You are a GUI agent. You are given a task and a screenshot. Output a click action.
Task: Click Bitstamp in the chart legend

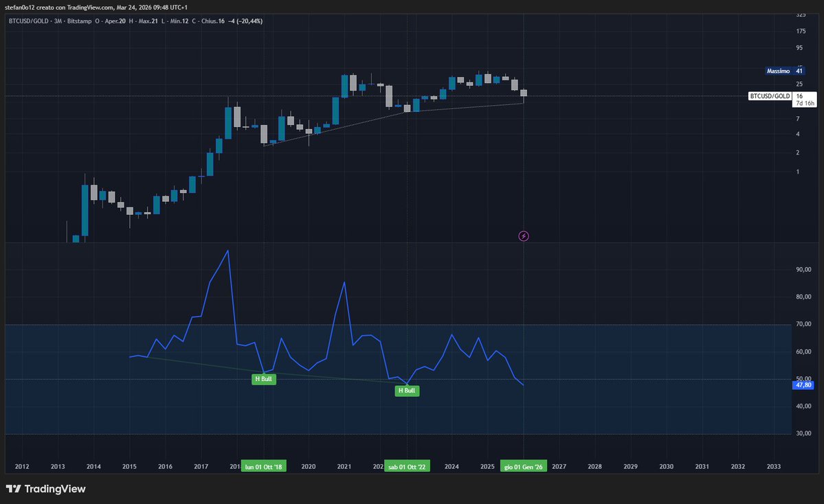pyautogui.click(x=79, y=21)
